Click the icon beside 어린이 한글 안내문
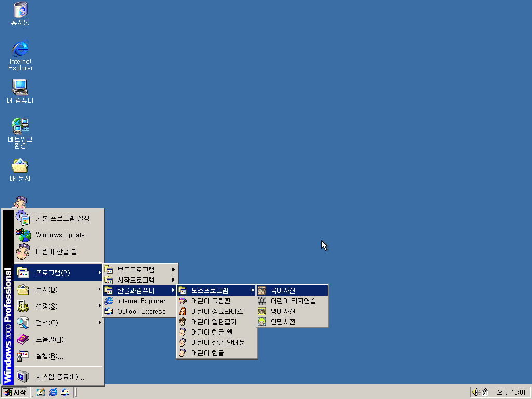The width and height of the screenshot is (532, 399). point(182,343)
